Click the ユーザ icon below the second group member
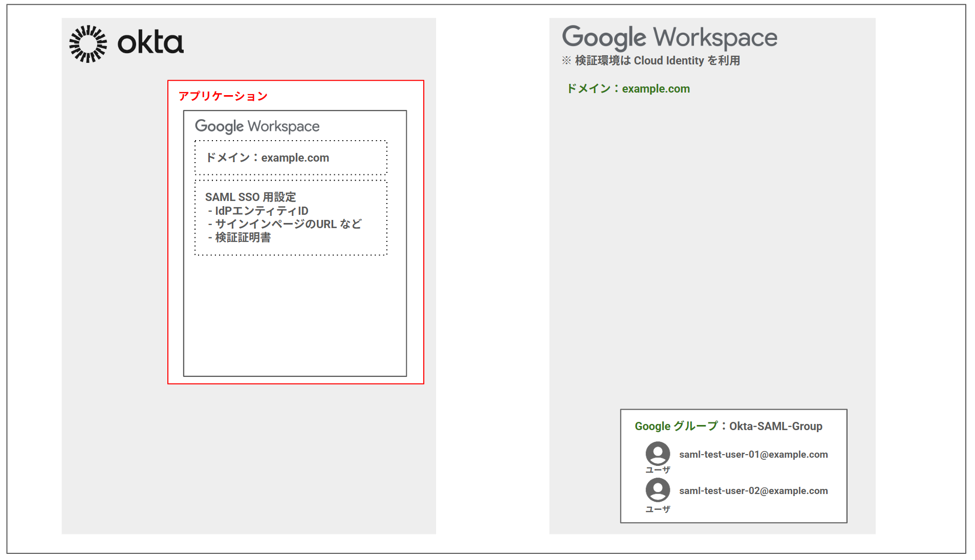The image size is (975, 560). pos(657,509)
